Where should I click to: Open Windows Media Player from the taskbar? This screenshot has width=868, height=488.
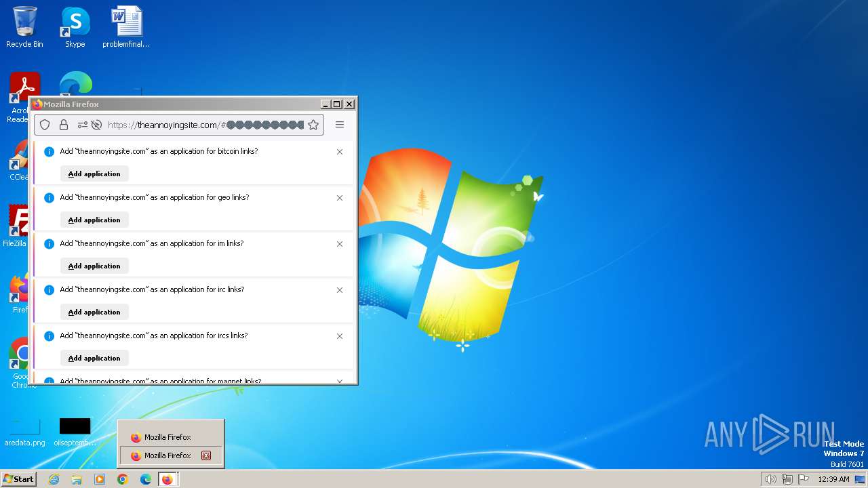[100, 479]
